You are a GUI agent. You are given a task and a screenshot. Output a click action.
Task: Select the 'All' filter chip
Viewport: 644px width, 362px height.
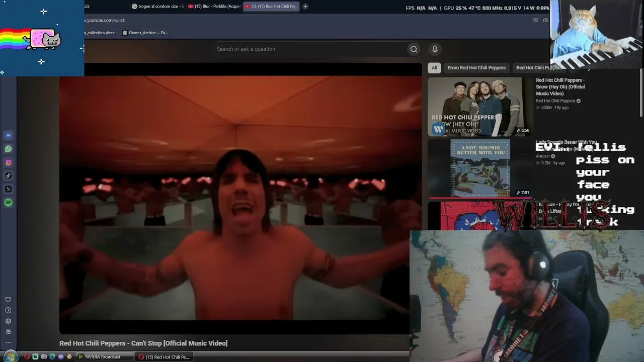click(x=434, y=68)
